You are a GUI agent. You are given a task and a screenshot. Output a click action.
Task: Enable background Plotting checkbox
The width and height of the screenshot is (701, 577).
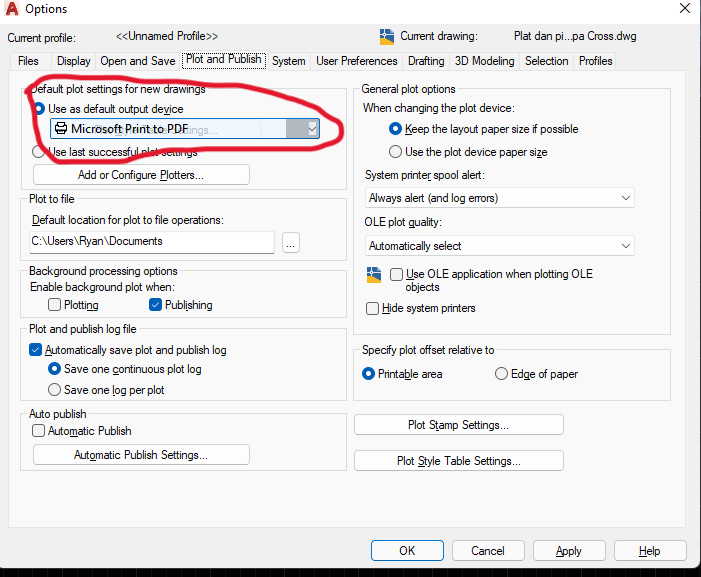(54, 305)
